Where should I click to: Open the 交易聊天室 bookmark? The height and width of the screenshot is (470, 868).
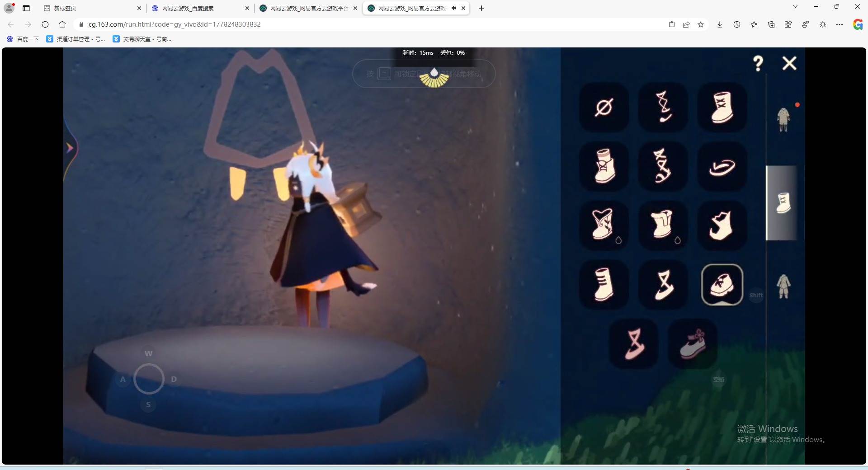pos(142,39)
